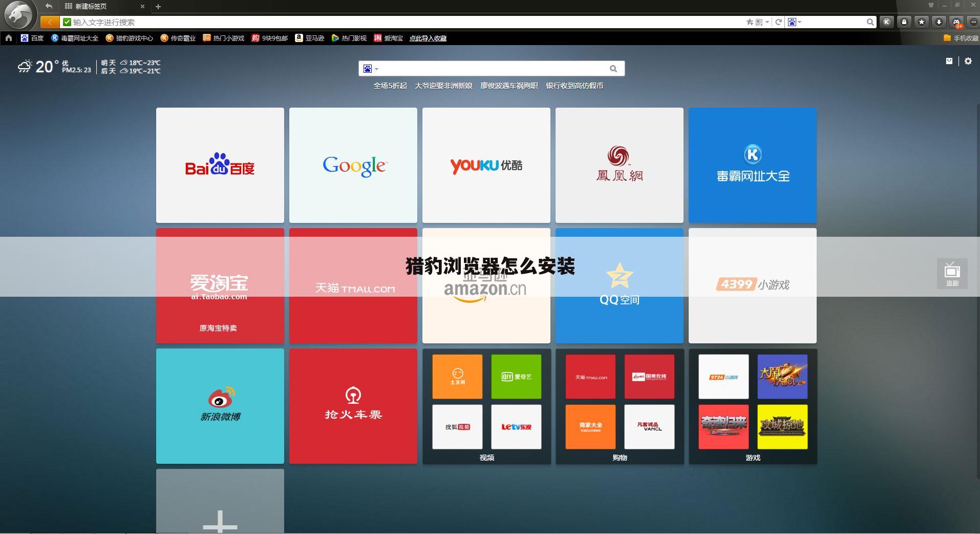Image resolution: width=980 pixels, height=534 pixels.
Task: Click the green security check icon
Action: click(67, 22)
